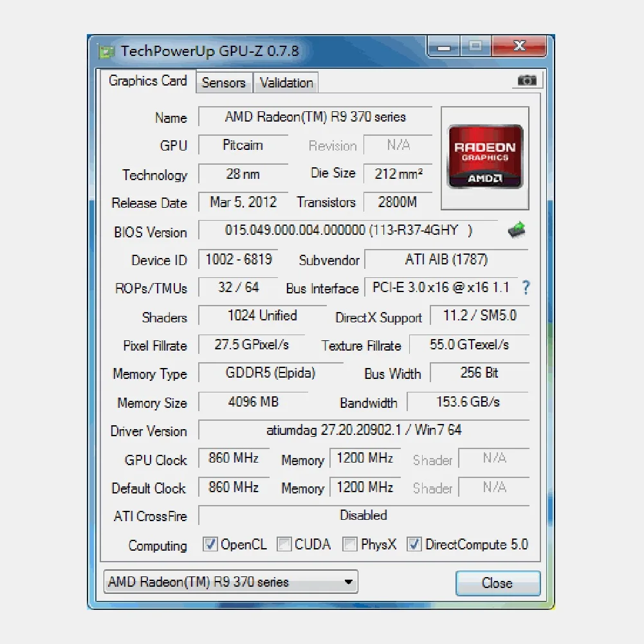Viewport: 644px width, 644px height.
Task: Click the GPU field showing Pitcairn
Action: click(243, 145)
